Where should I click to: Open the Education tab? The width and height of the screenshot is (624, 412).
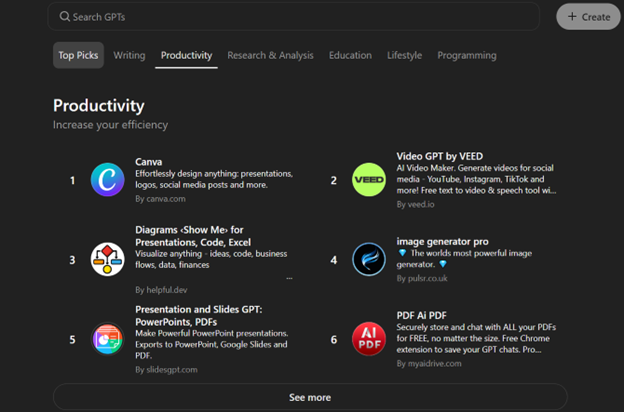point(350,55)
